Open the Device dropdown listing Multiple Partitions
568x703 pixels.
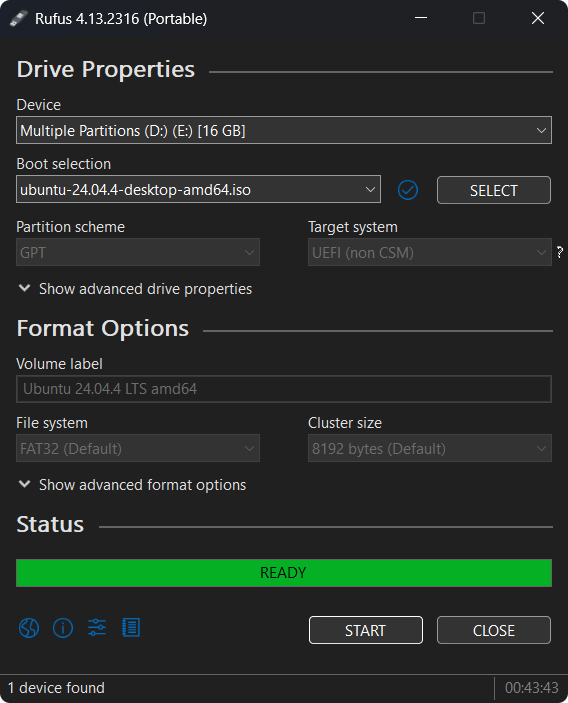tap(284, 130)
